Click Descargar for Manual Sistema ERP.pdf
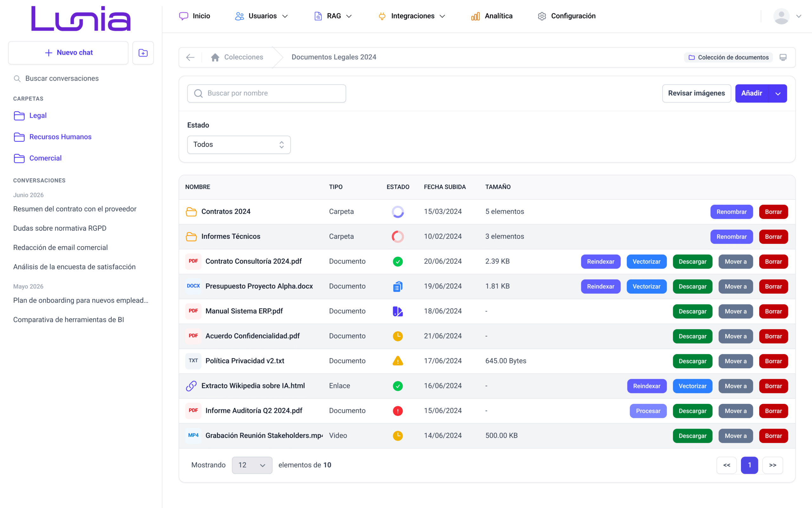This screenshot has height=508, width=812. coord(692,311)
